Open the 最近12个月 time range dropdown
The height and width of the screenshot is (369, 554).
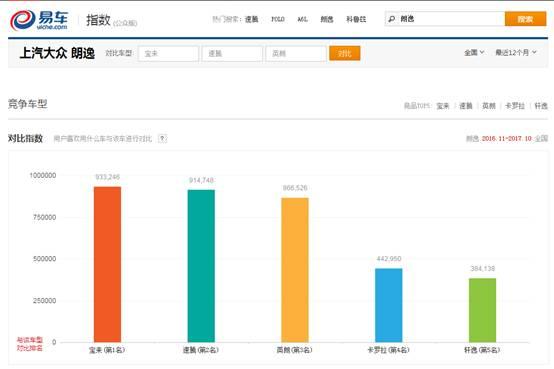click(x=515, y=52)
